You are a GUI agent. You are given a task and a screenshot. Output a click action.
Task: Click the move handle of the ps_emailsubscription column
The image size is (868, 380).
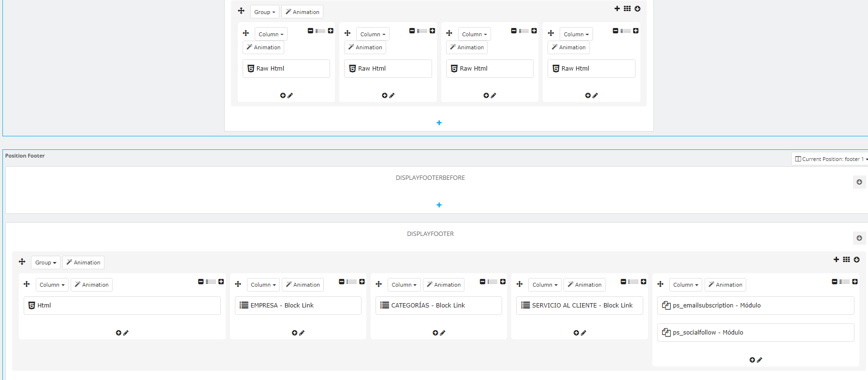pyautogui.click(x=660, y=284)
